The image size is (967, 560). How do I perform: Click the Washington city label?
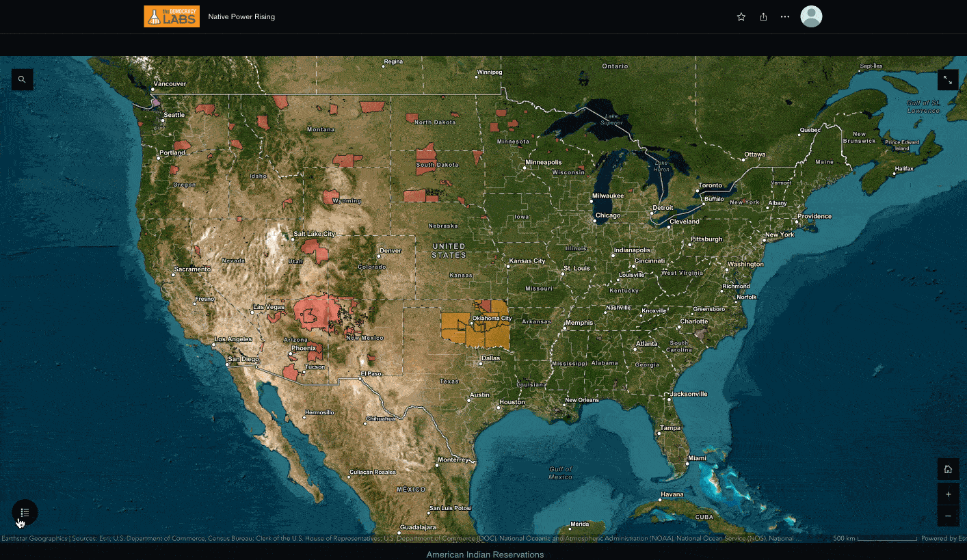pos(745,264)
